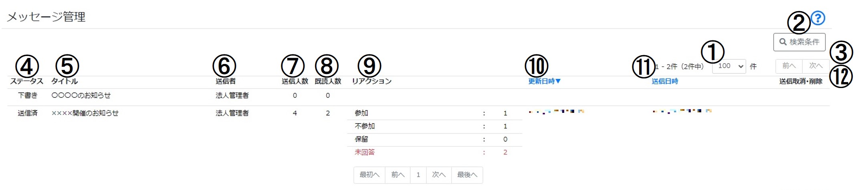868x190 pixels.
Task: Click the bottom 前へ pager button
Action: tap(398, 175)
